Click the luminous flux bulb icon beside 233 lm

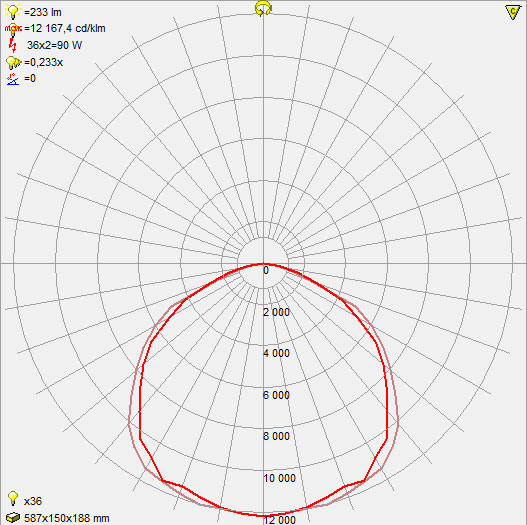point(13,11)
